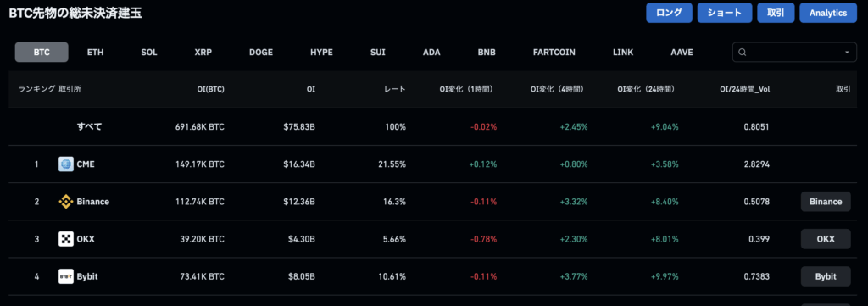Click the OKX trade button

(x=826, y=239)
